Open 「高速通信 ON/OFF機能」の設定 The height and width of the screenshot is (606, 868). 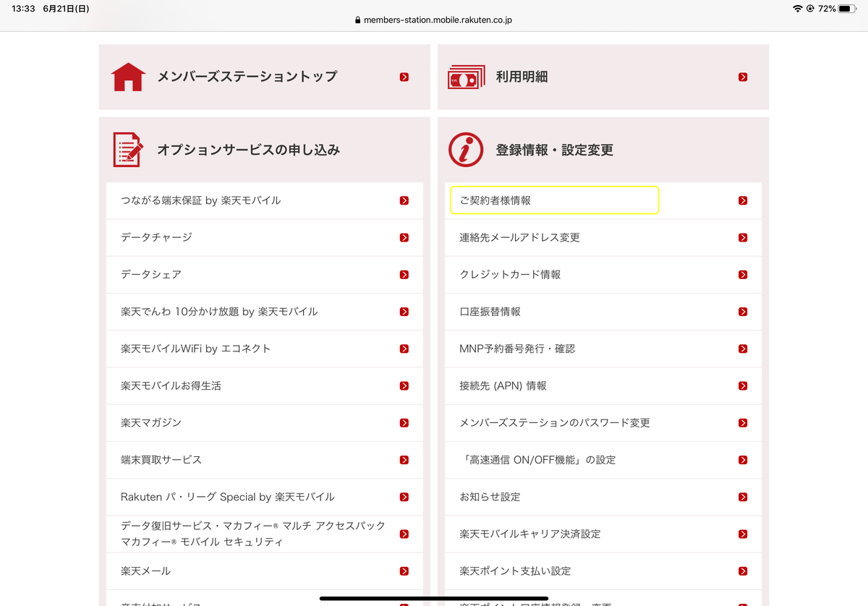[x=603, y=460]
